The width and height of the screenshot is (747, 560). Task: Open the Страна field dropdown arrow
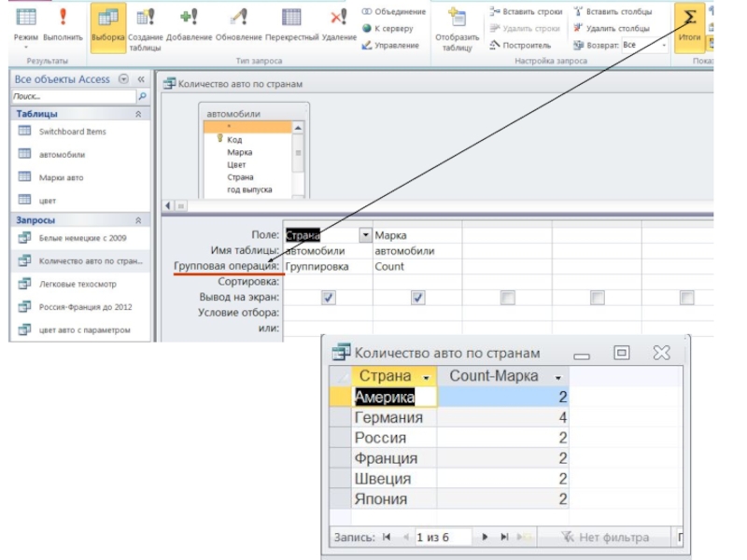(x=365, y=235)
